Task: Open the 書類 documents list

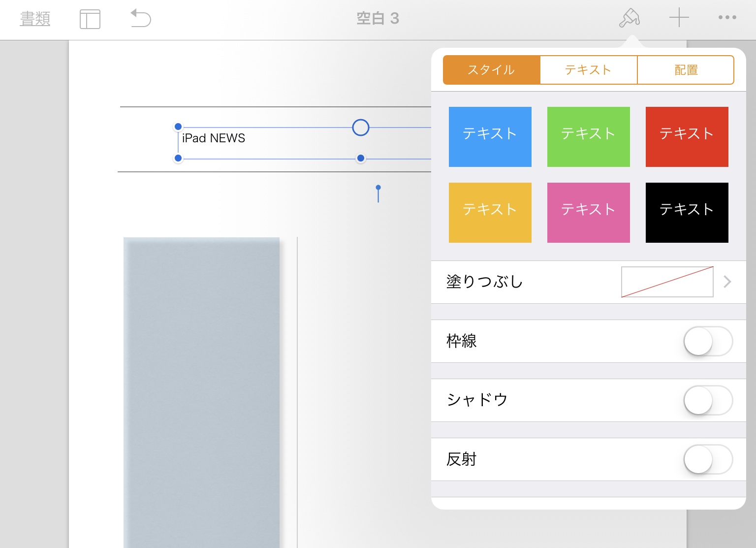Action: click(35, 19)
